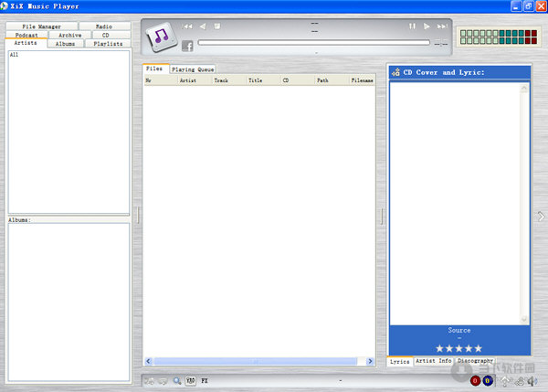Screen dimensions: 548x392
Task: Click the left panel splitter handle
Action: (x=138, y=215)
